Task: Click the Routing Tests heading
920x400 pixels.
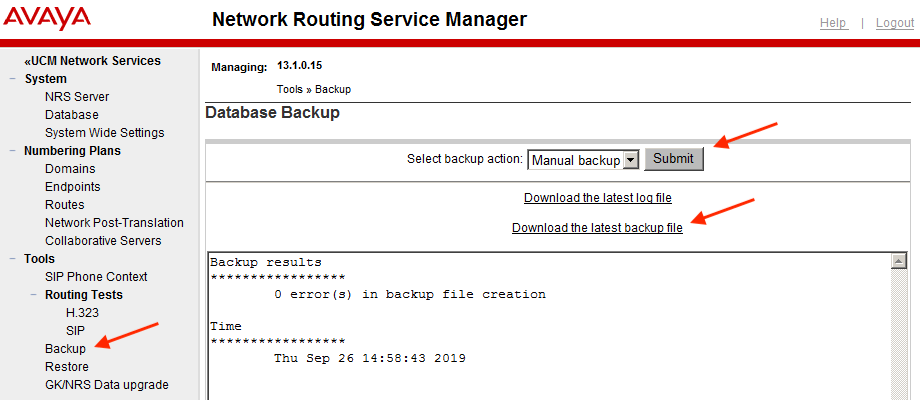Action: 84,294
